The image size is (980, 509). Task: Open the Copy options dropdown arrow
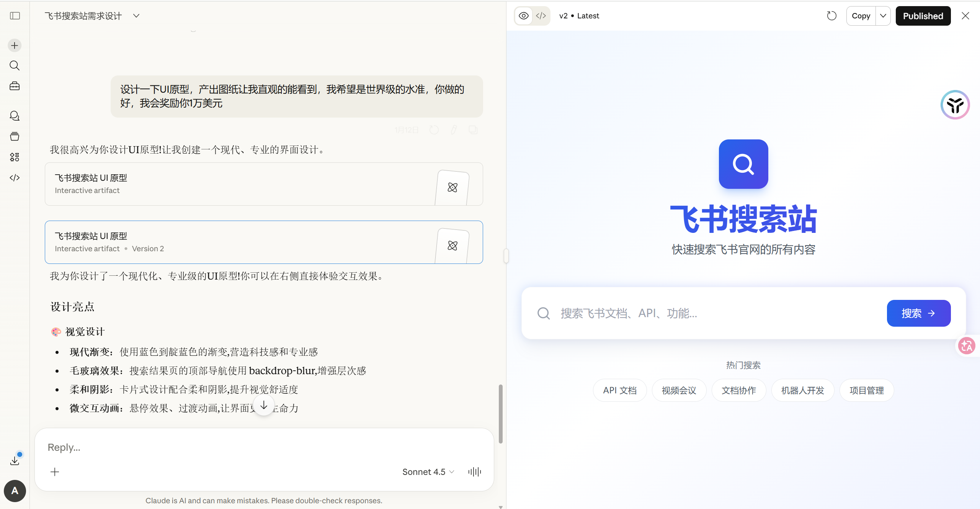883,16
